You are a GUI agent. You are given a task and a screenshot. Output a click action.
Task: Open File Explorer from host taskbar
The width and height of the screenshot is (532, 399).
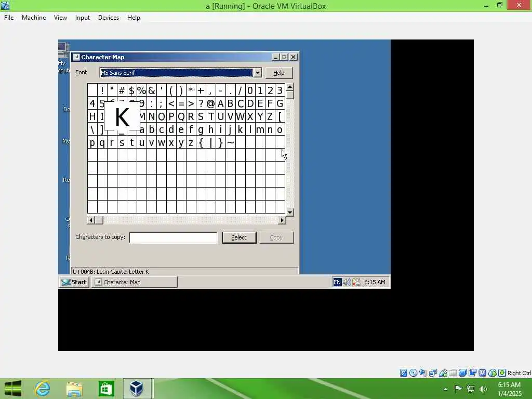point(74,389)
